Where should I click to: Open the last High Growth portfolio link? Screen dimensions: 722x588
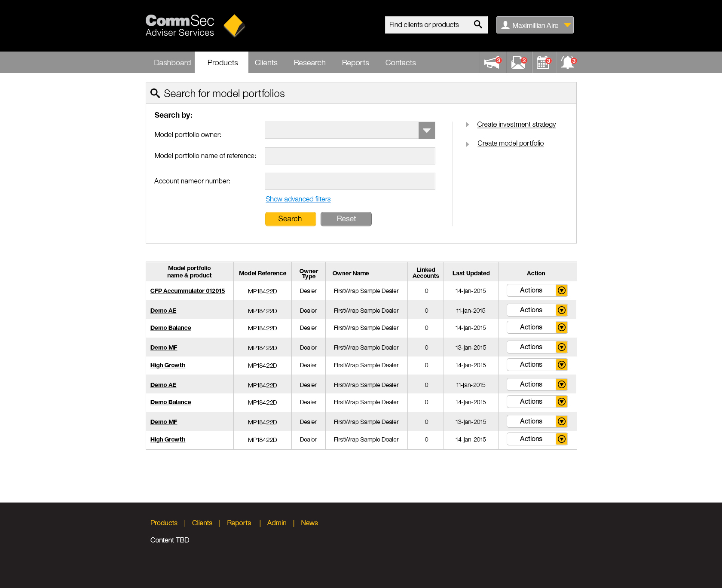[168, 440]
